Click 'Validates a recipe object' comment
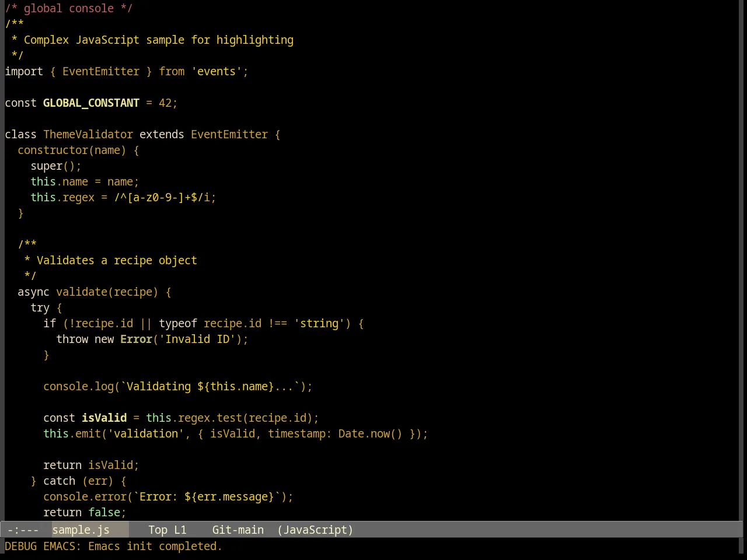747x560 pixels. click(x=117, y=260)
